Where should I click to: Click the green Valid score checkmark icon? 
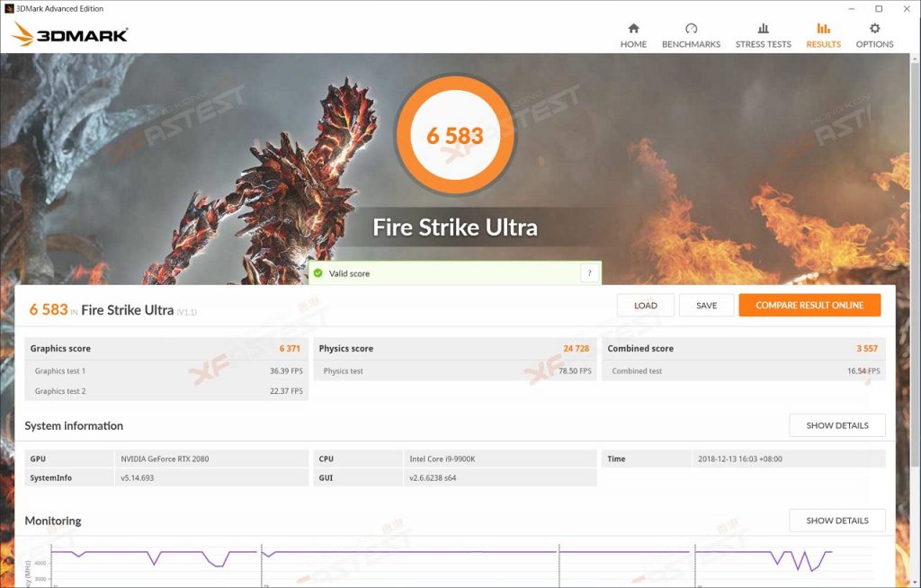pos(318,273)
